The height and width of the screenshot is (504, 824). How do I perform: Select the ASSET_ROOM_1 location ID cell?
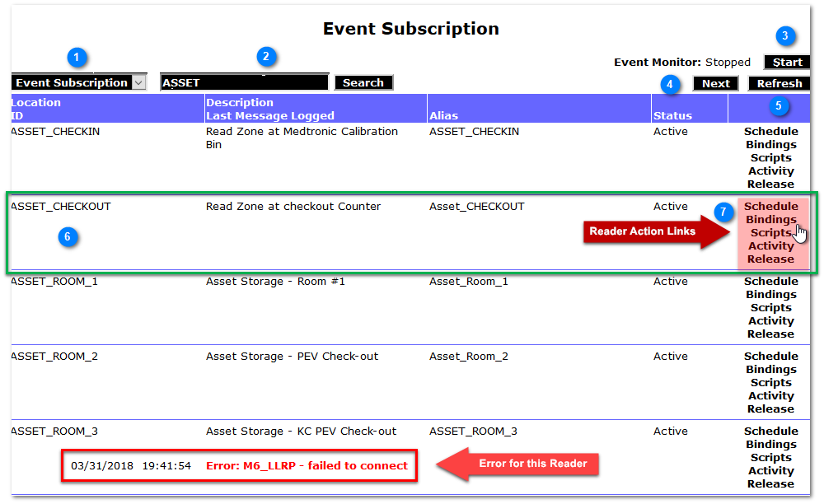pyautogui.click(x=54, y=282)
